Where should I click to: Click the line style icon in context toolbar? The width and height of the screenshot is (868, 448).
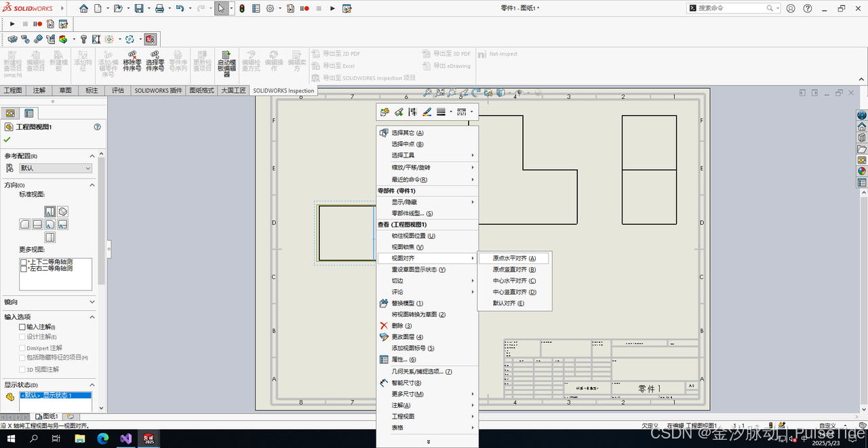pos(462,112)
